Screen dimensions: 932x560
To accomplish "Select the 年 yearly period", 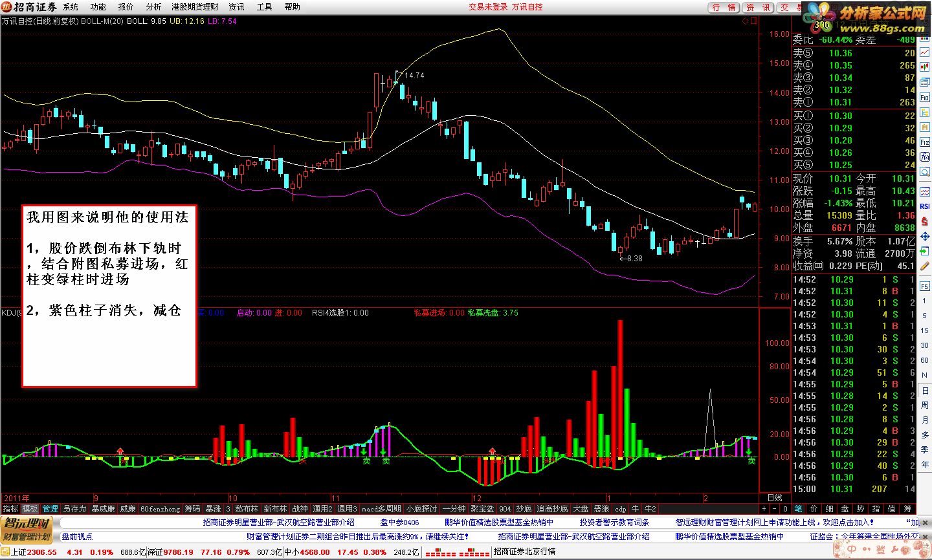I will pos(925,464).
